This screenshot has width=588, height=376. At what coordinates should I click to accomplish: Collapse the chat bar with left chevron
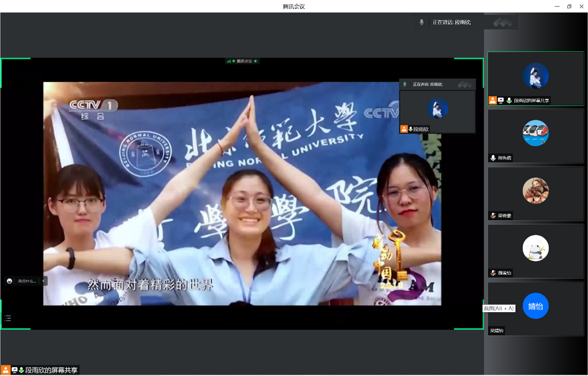[x=43, y=281]
